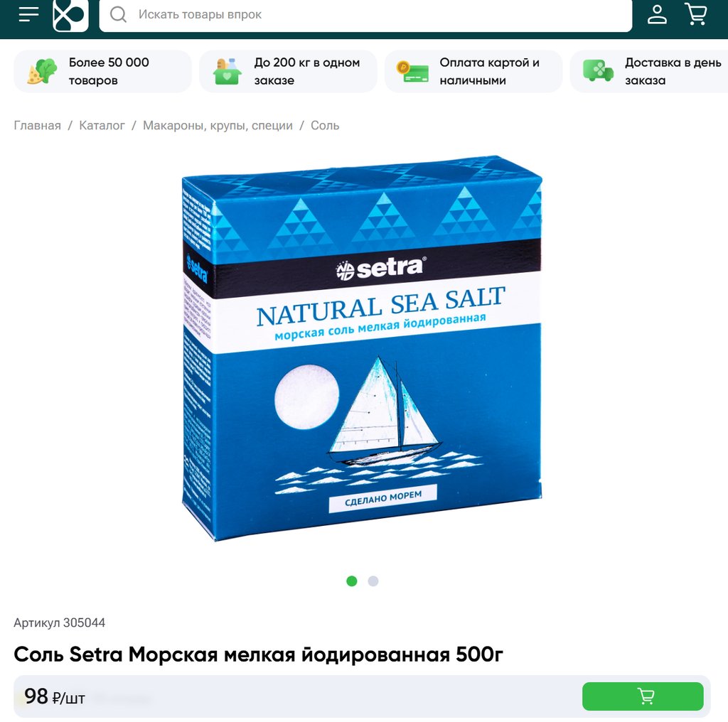Open the hamburger menu icon

pos(28,14)
